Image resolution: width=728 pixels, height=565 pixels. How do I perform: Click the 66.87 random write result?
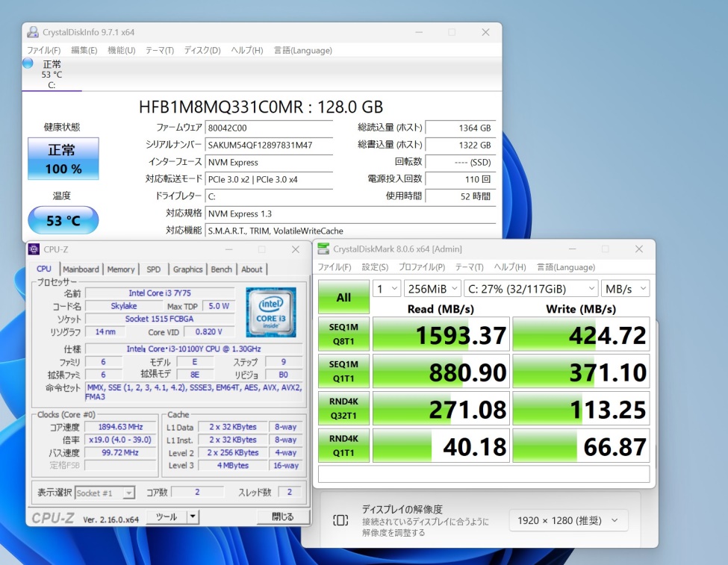581,446
